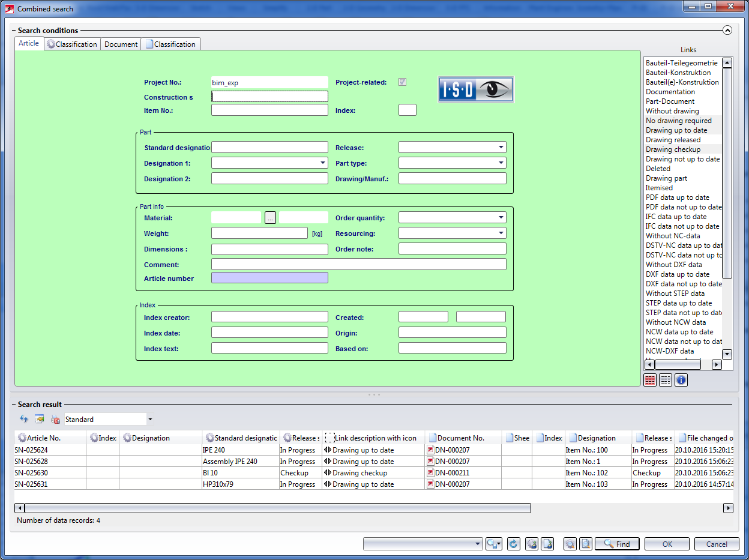Viewport: 749px width, 560px height.
Task: Click the Link description with icon column header
Action: pos(373,438)
